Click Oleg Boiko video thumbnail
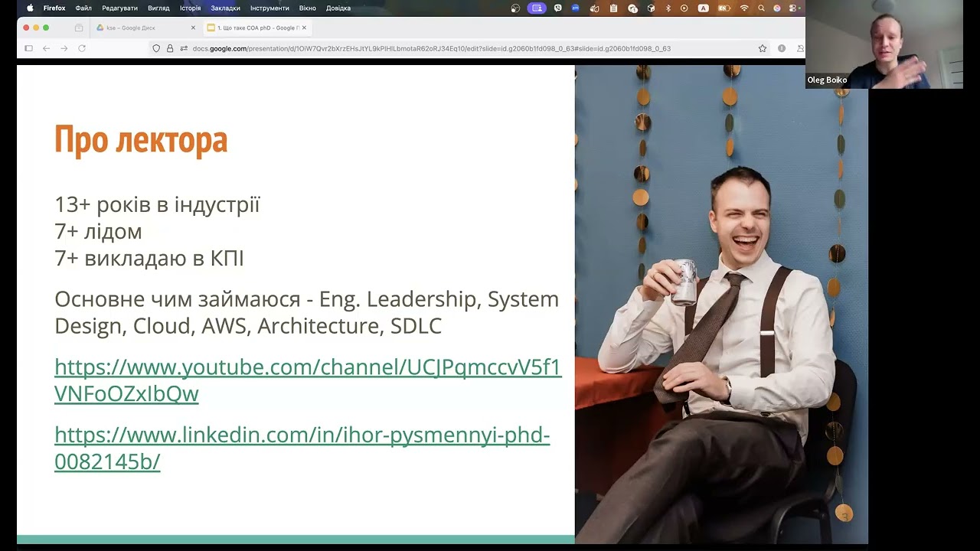The width and height of the screenshot is (980, 551). [884, 44]
